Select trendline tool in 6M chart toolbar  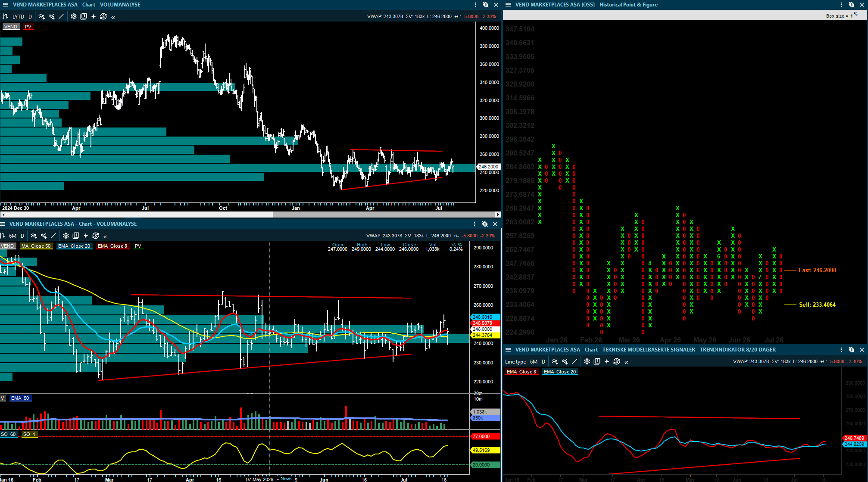click(x=53, y=236)
